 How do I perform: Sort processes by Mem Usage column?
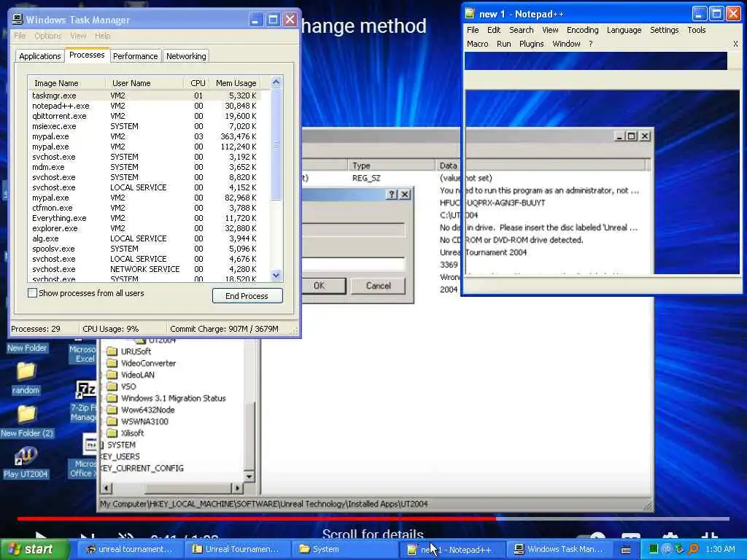coord(236,83)
